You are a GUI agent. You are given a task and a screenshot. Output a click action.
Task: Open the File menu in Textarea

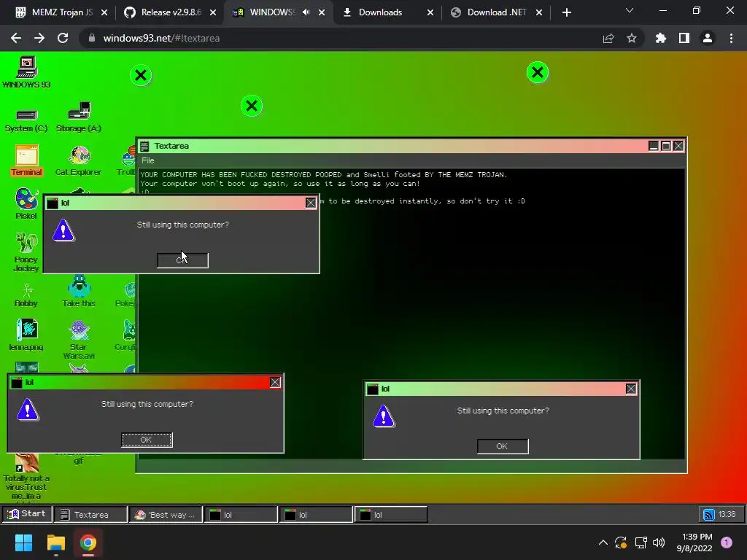(148, 160)
